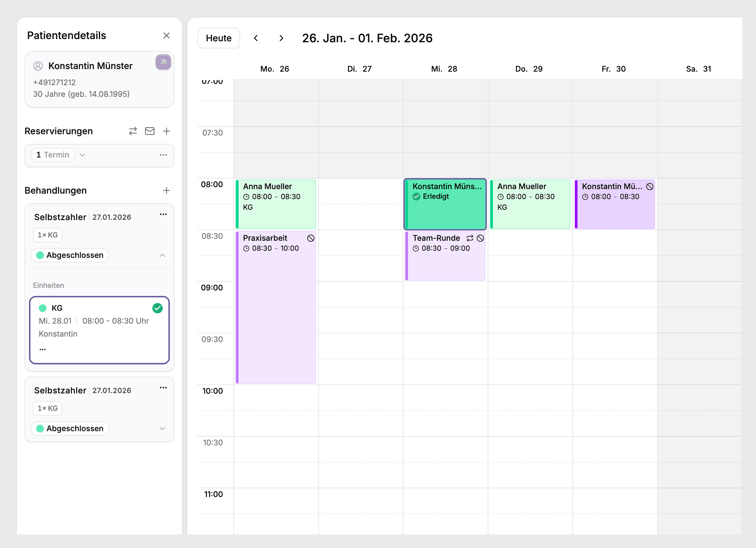Image resolution: width=756 pixels, height=548 pixels.
Task: Click the green color dot next to KG
Action: coord(43,308)
